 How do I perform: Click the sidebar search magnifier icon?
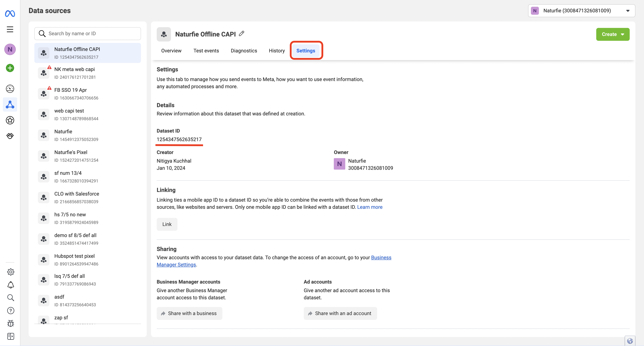pos(11,298)
